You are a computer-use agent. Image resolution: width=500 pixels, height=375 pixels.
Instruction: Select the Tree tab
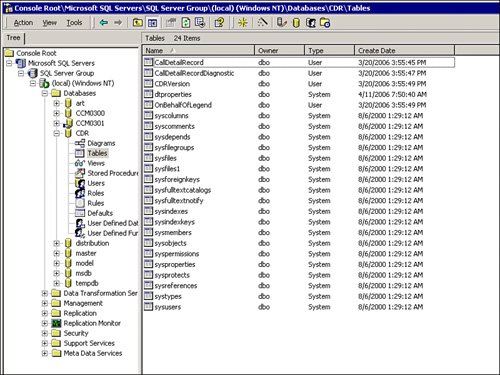click(x=13, y=38)
